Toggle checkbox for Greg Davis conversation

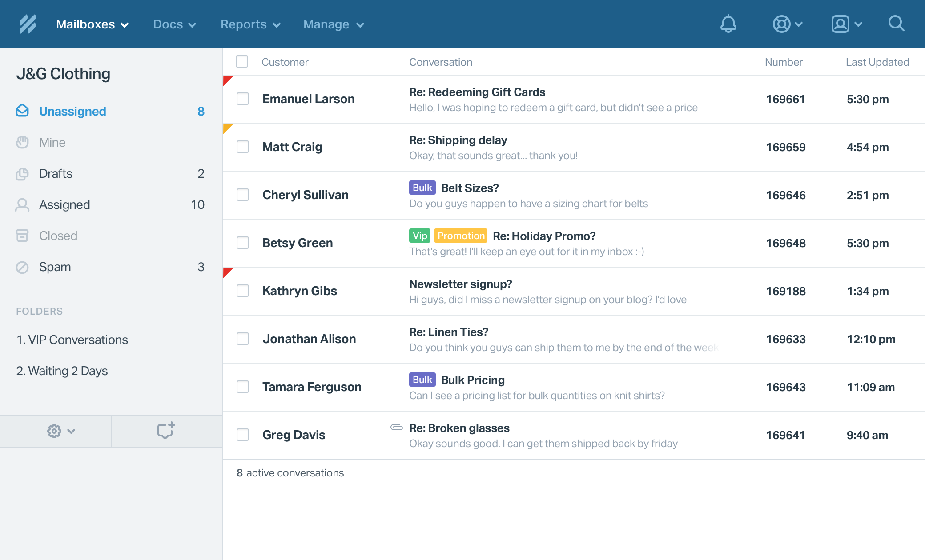242,435
